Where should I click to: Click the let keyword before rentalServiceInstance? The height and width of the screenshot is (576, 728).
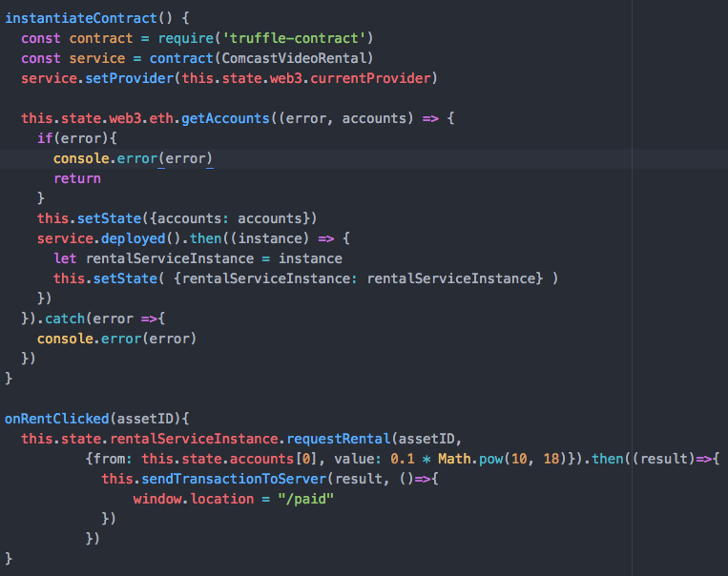pyautogui.click(x=65, y=258)
